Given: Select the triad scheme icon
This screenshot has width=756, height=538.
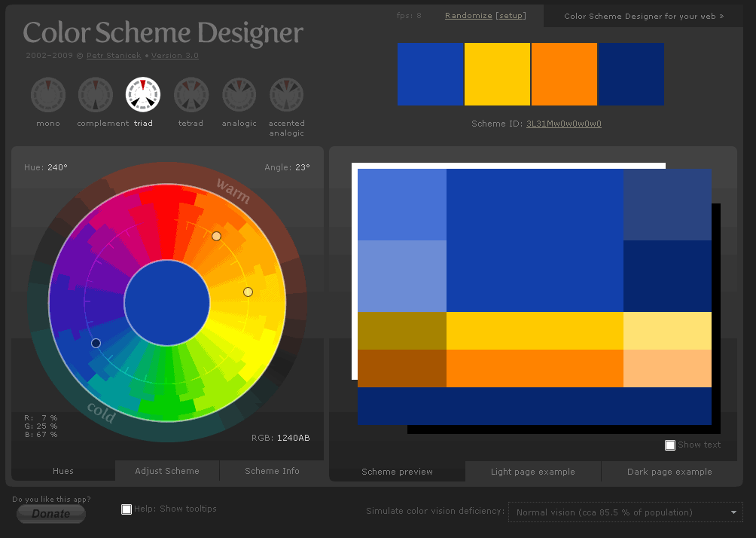Looking at the screenshot, I should [x=143, y=95].
